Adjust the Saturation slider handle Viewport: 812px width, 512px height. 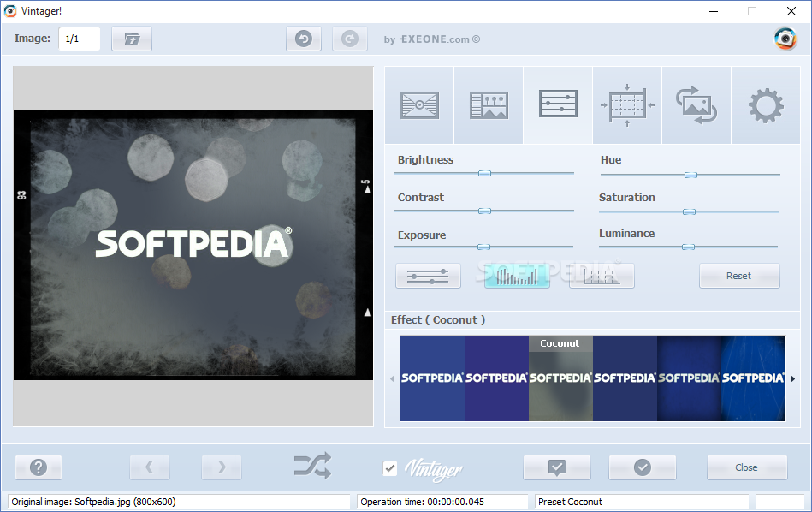click(x=690, y=212)
